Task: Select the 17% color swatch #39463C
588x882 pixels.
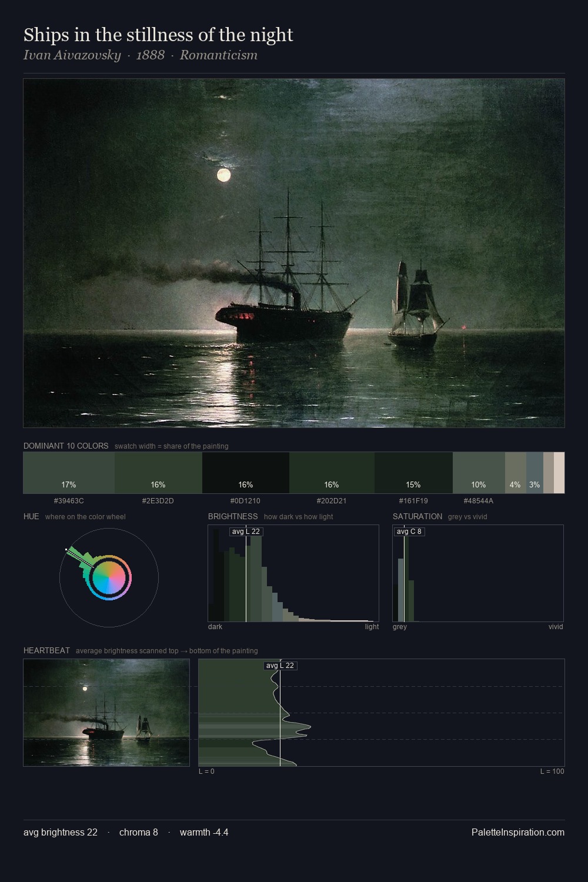Action: (69, 473)
